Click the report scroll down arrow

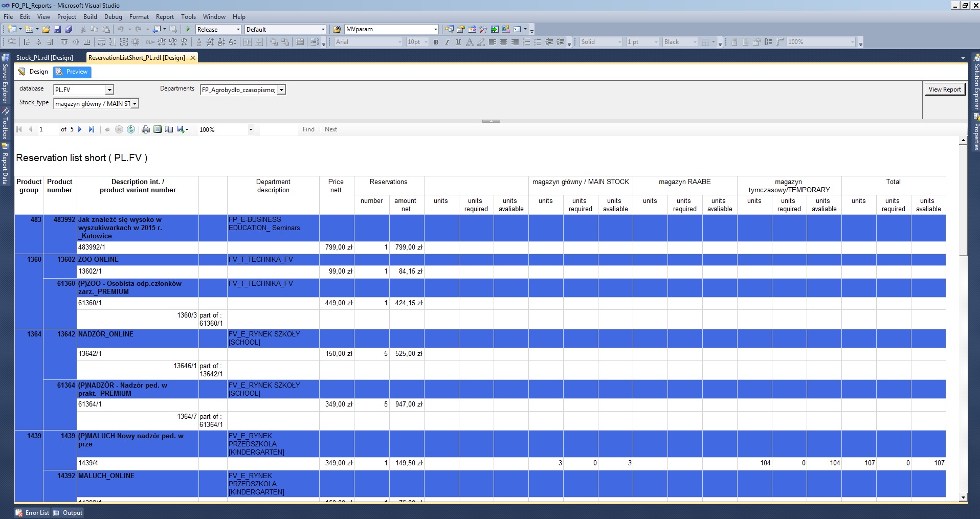(x=963, y=497)
